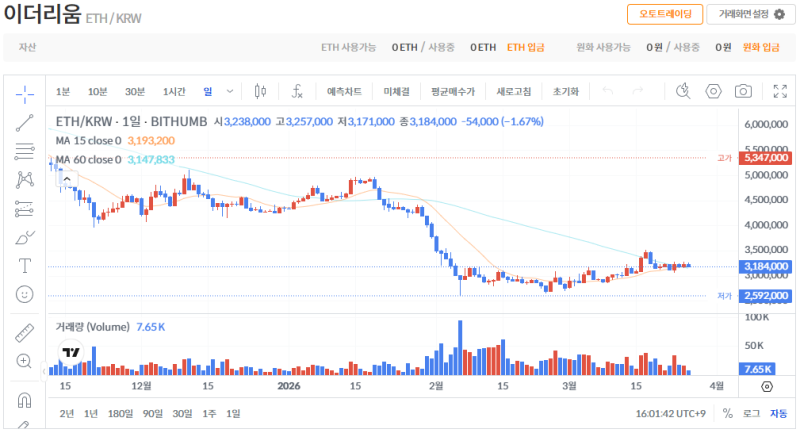Image resolution: width=800 pixels, height=433 pixels.
Task: Select the crosshair cursor tool
Action: pyautogui.click(x=24, y=94)
